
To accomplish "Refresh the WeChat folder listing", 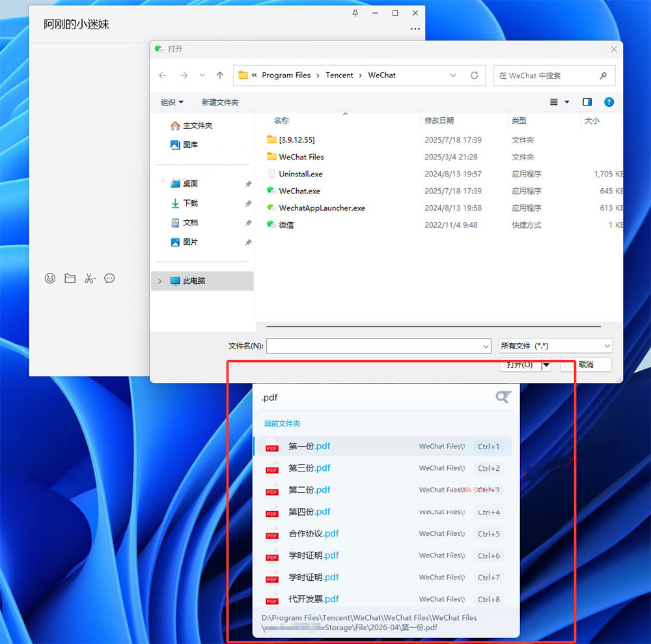I will coord(474,75).
